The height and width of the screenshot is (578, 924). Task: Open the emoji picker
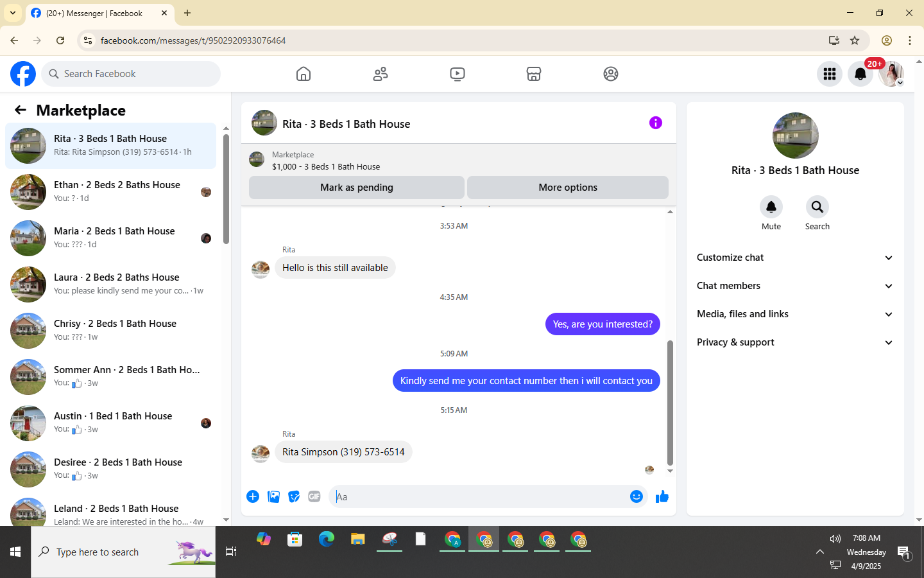tap(637, 496)
